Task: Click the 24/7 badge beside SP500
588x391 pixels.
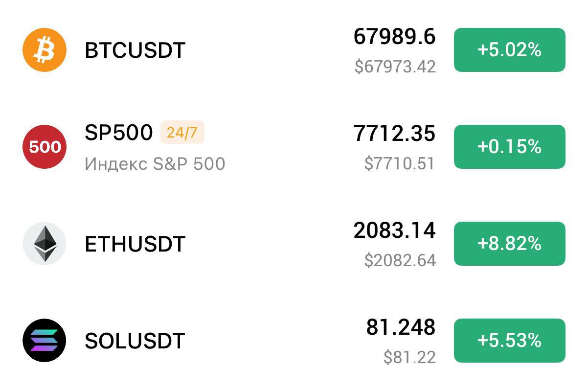Action: (x=182, y=133)
